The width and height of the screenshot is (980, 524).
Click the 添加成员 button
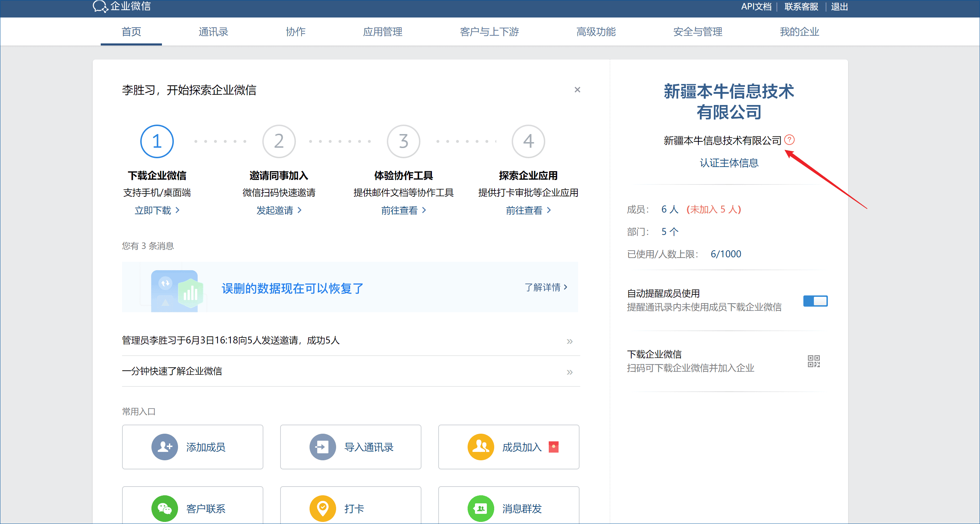pyautogui.click(x=192, y=447)
